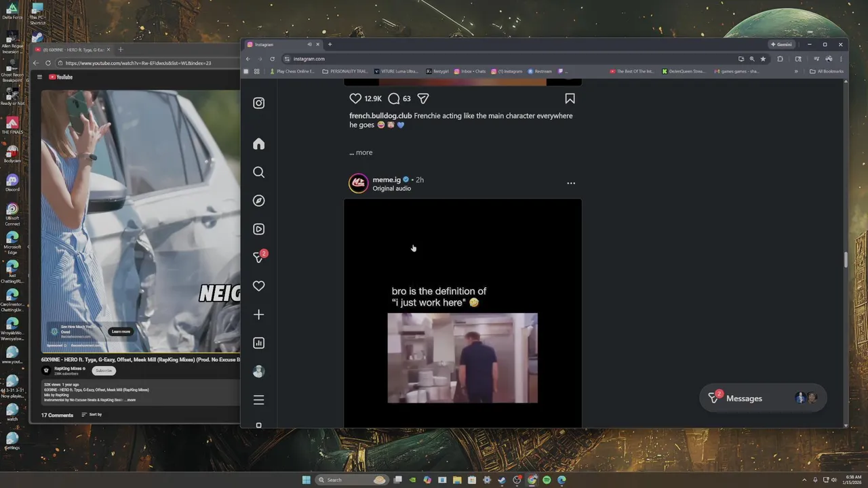The width and height of the screenshot is (868, 488).
Task: Bookmark this page with the star icon
Action: 763,59
